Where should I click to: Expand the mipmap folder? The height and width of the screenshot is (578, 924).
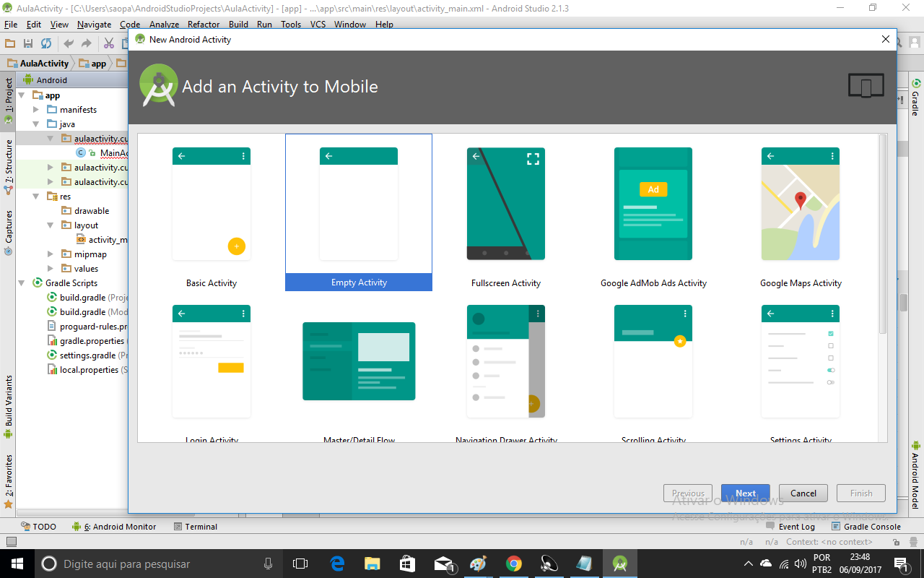coord(51,254)
